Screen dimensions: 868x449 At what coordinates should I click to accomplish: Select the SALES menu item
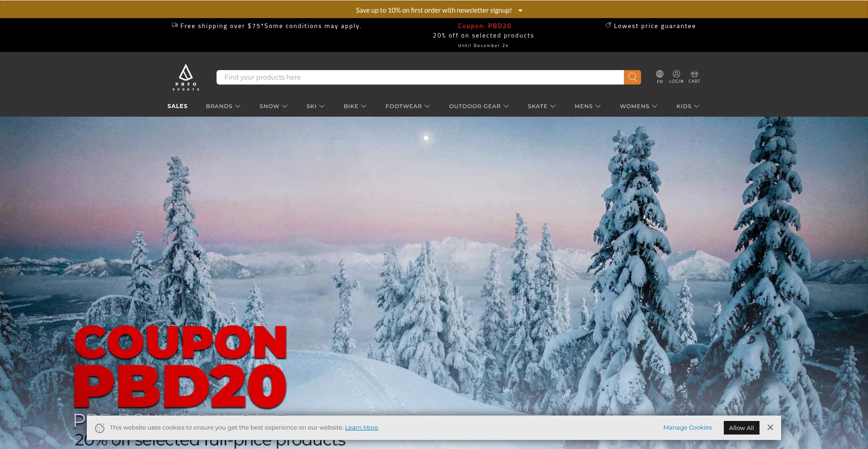click(x=177, y=106)
